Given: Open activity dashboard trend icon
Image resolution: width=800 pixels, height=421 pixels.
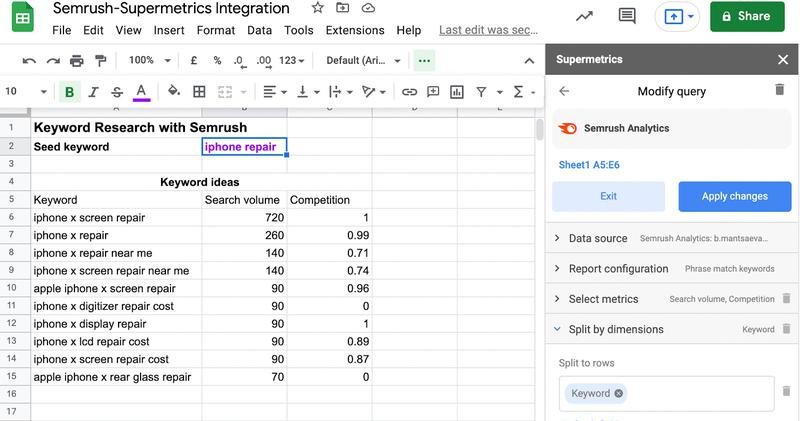Looking at the screenshot, I should pos(584,16).
